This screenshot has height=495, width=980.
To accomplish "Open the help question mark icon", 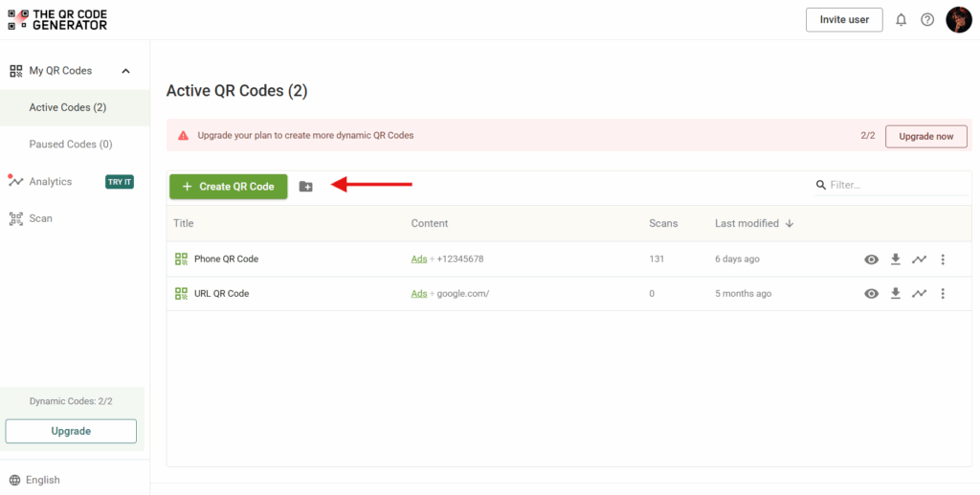I will click(x=927, y=20).
